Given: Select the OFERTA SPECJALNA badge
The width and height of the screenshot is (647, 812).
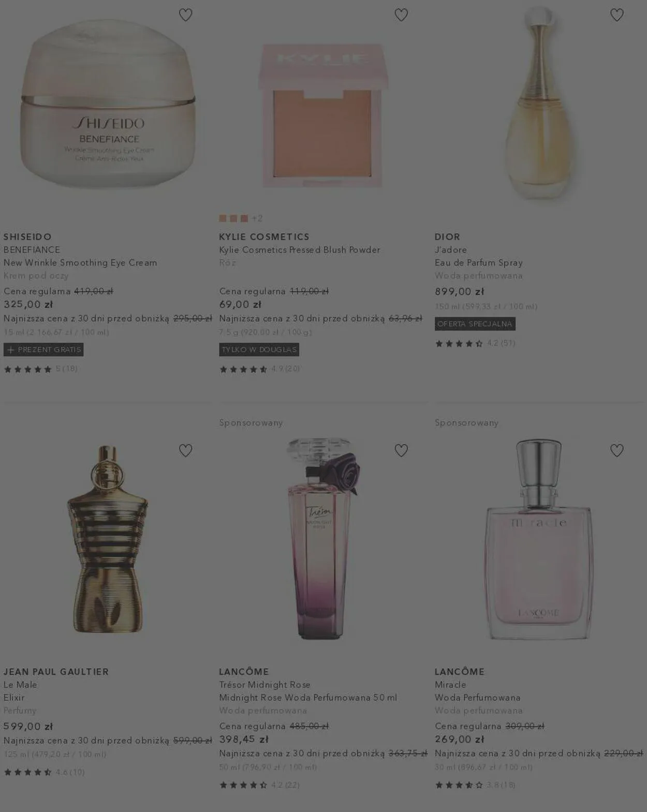Looking at the screenshot, I should point(475,324).
